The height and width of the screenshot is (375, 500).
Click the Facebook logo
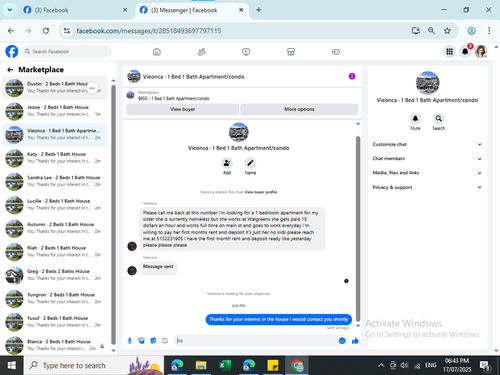click(x=12, y=51)
